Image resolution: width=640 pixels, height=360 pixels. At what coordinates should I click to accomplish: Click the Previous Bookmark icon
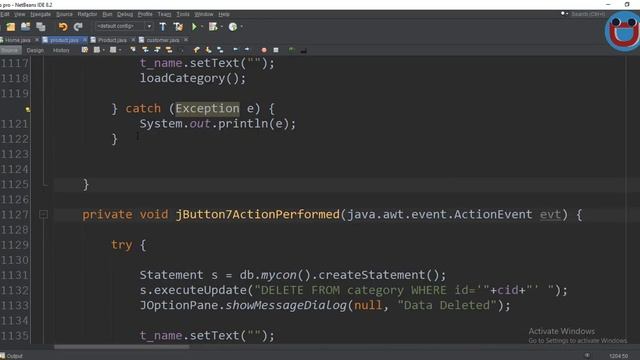(x=196, y=50)
